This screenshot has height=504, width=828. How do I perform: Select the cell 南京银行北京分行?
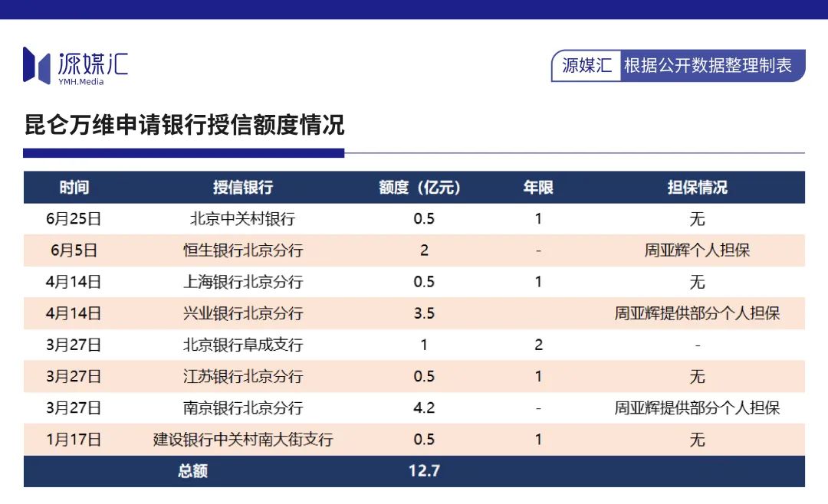243,408
